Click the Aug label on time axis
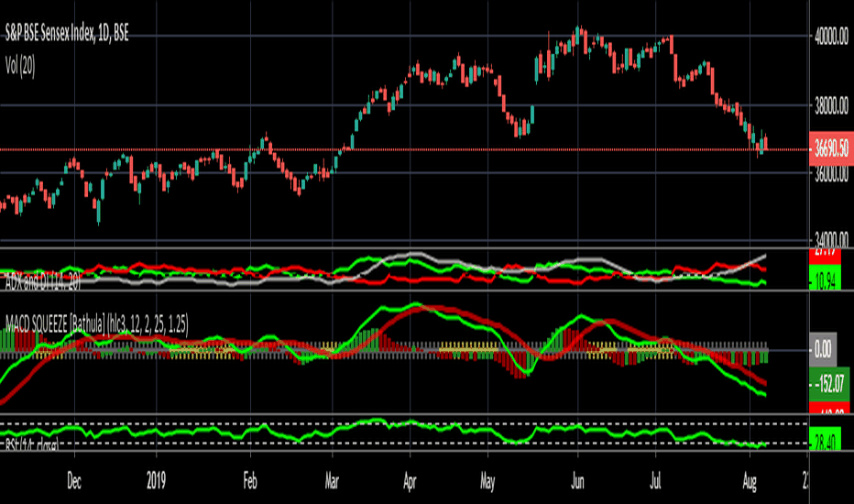Viewport: 854px width, 504px height. tap(750, 482)
